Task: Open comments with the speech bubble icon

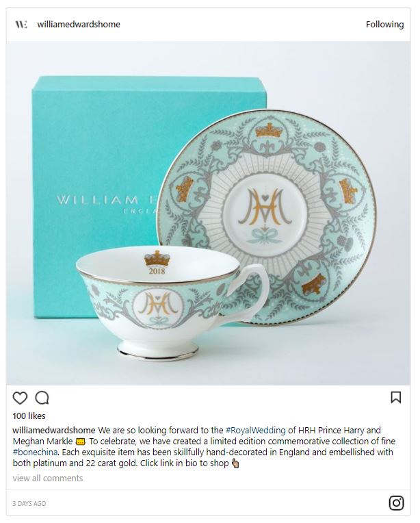Action: click(x=42, y=398)
